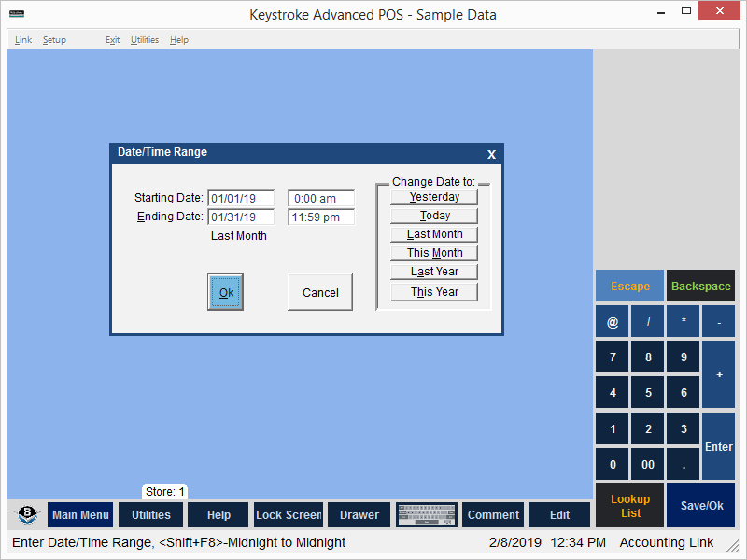
Task: Confirm the dialog with Ok
Action: pos(225,292)
